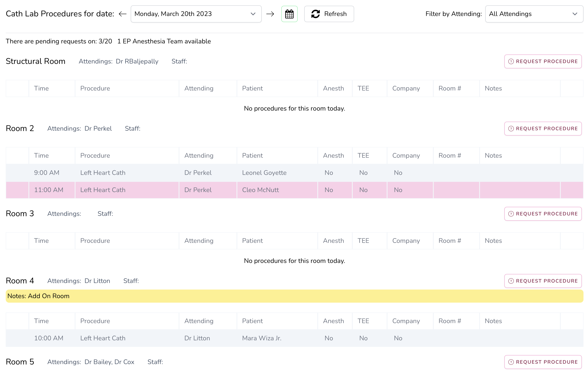Click the Procedure column header in Structural Room table
Image resolution: width=588 pixels, height=378 pixels.
coord(95,88)
